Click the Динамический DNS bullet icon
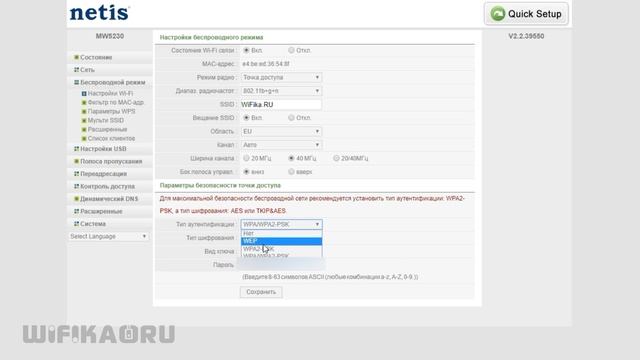Viewport: 640px width, 360px height. (x=76, y=199)
